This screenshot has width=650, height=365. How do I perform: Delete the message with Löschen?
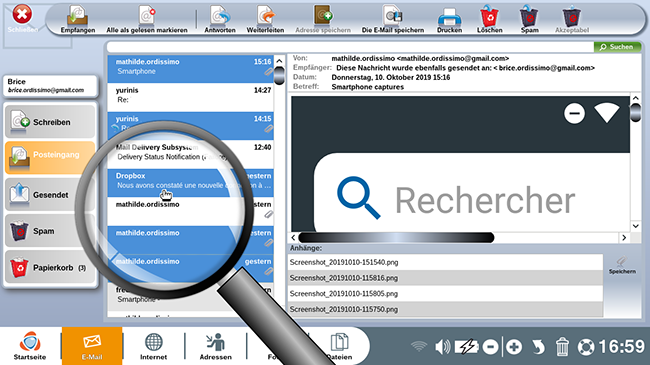click(x=490, y=19)
